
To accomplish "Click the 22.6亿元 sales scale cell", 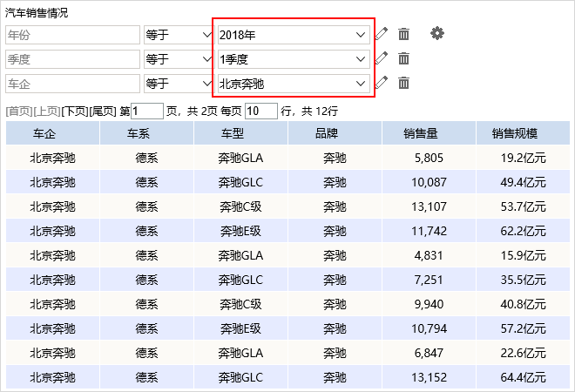I will [x=523, y=353].
